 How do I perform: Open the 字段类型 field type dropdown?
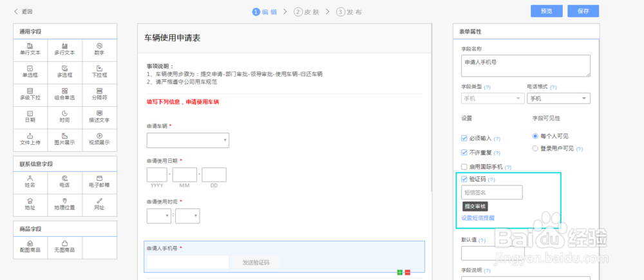coord(493,98)
